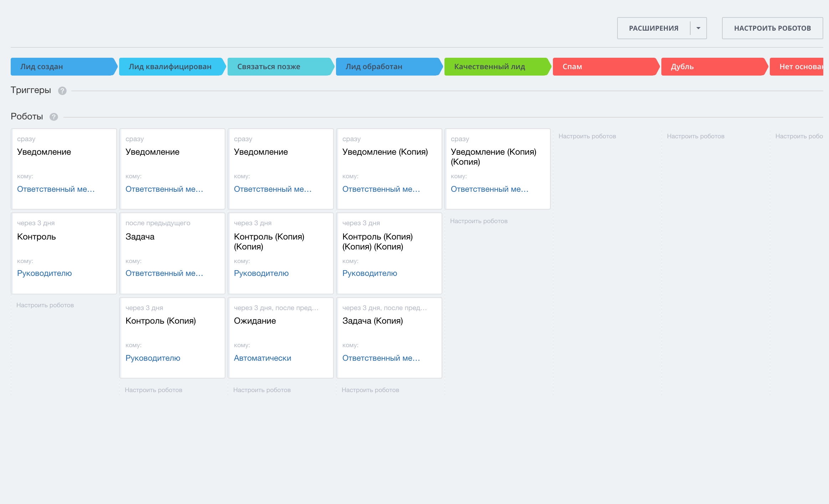Screen dimensions: 829x504
Task: Select the Связаться позже stage
Action: (x=279, y=67)
